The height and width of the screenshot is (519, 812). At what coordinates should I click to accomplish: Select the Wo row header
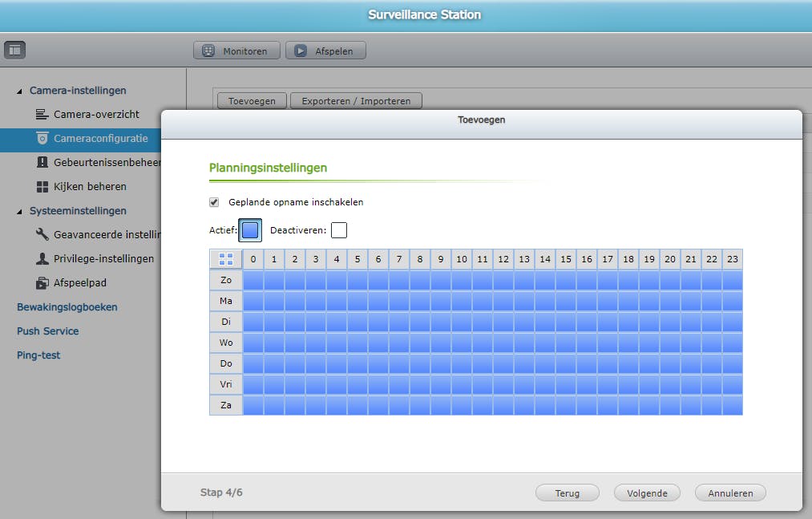pos(226,343)
